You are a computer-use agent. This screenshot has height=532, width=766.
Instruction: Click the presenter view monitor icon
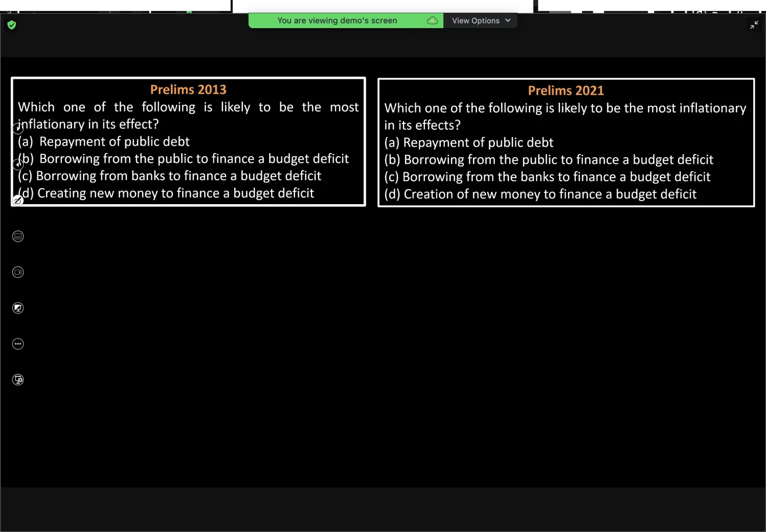pos(18,308)
